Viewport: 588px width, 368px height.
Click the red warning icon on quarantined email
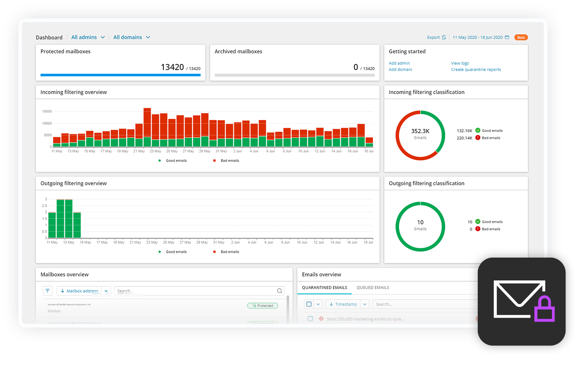click(321, 319)
